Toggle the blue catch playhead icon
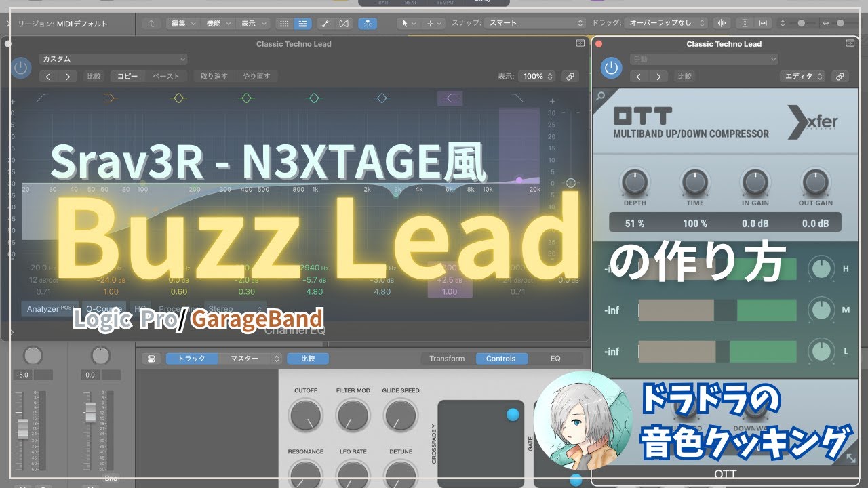The image size is (868, 488). [368, 23]
